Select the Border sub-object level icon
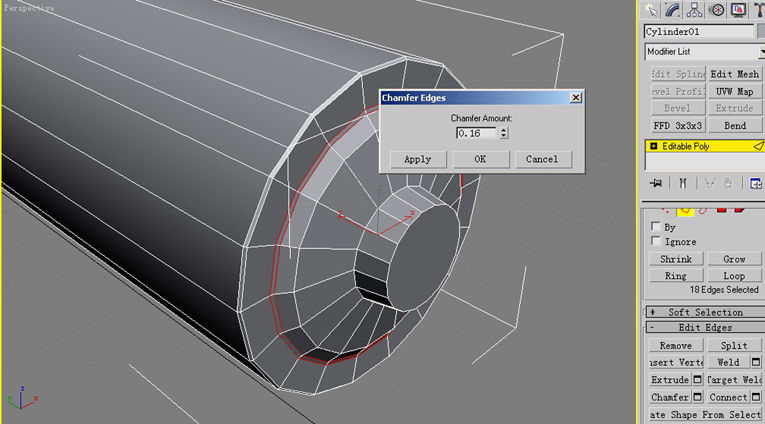The height and width of the screenshot is (424, 765). [x=703, y=211]
